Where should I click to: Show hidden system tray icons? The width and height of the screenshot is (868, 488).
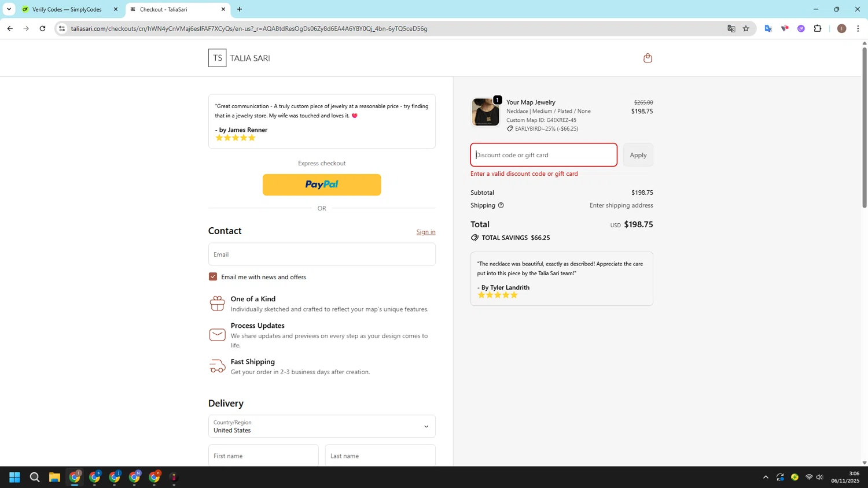point(766,477)
